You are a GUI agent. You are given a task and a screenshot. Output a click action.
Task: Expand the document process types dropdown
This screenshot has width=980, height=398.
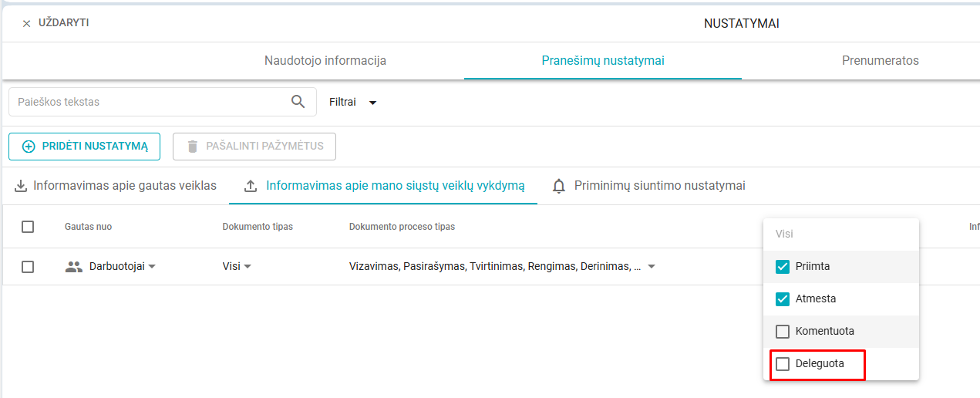(652, 267)
